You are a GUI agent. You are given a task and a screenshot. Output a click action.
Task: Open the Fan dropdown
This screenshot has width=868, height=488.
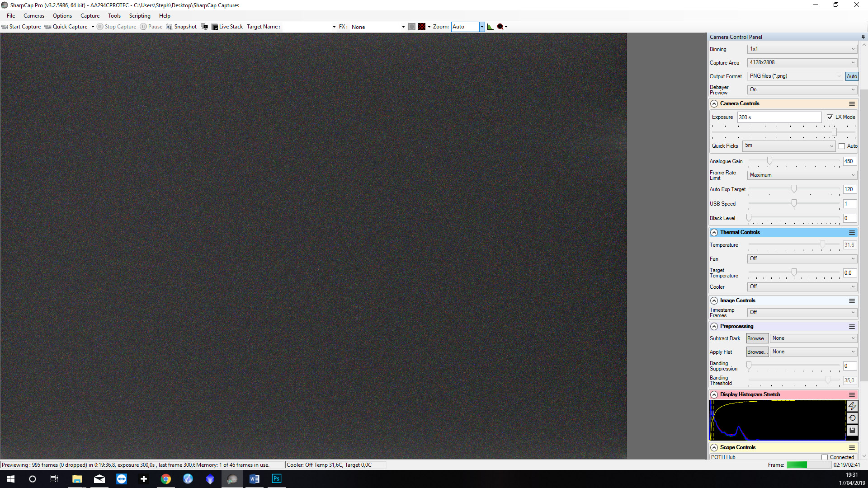802,259
